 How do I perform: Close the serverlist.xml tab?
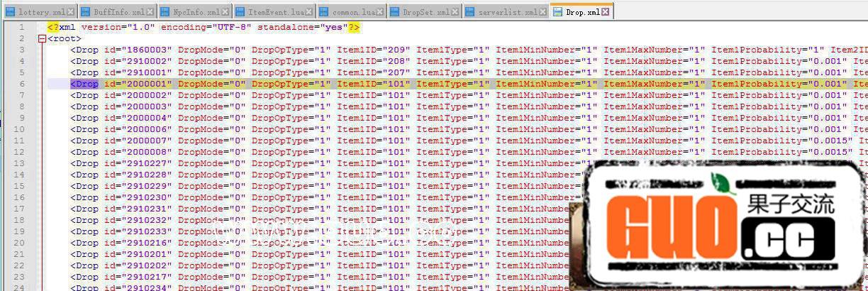tap(542, 12)
